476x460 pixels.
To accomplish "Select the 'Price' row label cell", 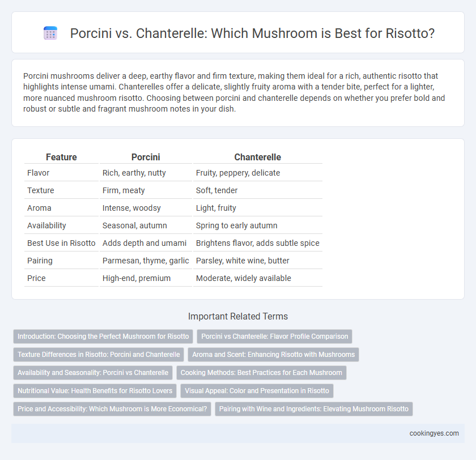I will click(x=61, y=278).
